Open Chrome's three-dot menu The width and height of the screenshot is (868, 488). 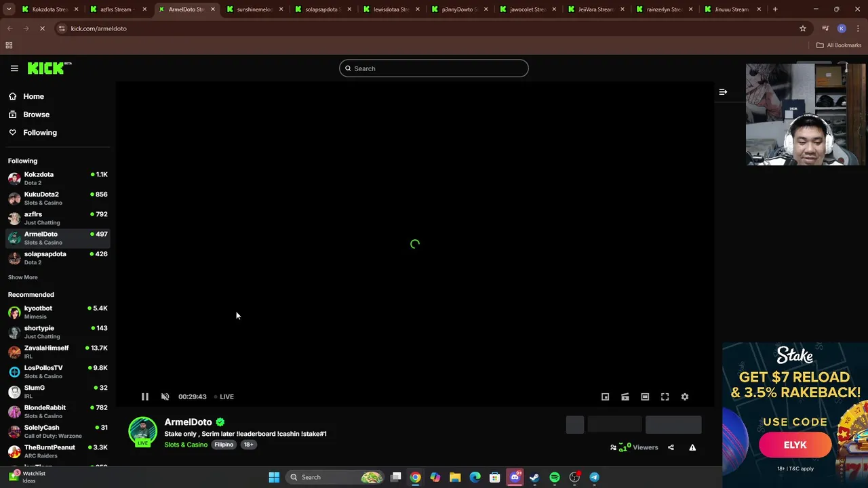[858, 28]
